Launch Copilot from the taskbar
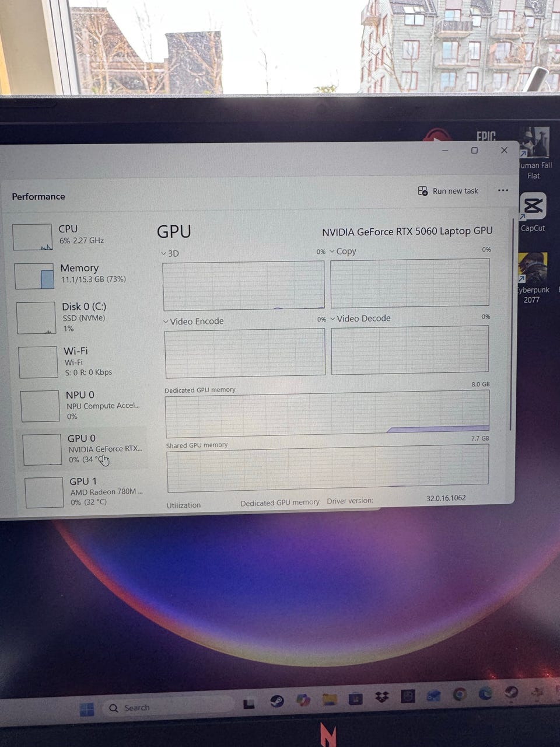This screenshot has height=747, width=560. pyautogui.click(x=303, y=700)
